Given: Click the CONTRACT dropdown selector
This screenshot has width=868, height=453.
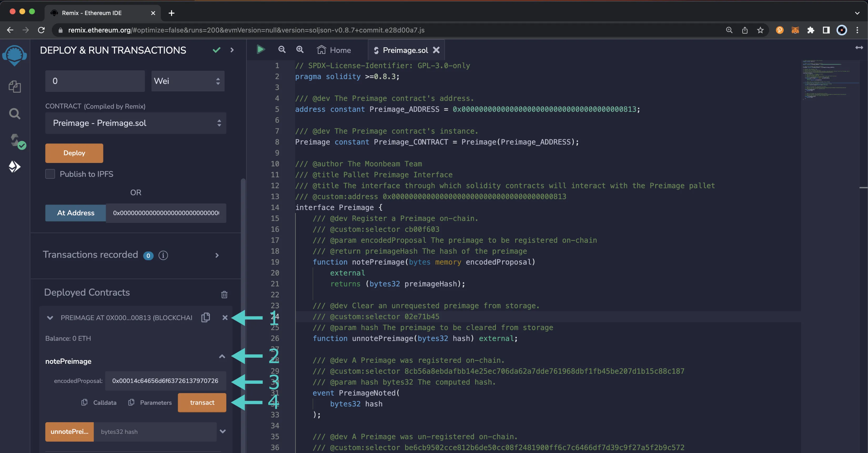Looking at the screenshot, I should pos(135,123).
